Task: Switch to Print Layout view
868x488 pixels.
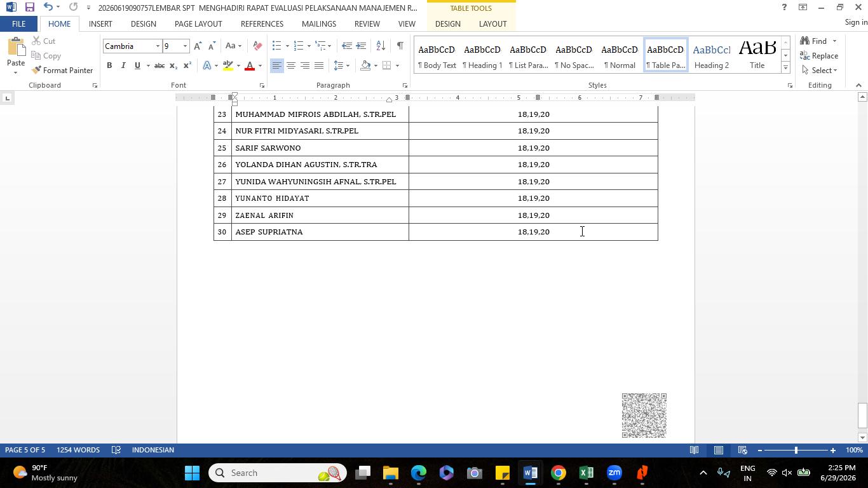Action: tap(719, 450)
